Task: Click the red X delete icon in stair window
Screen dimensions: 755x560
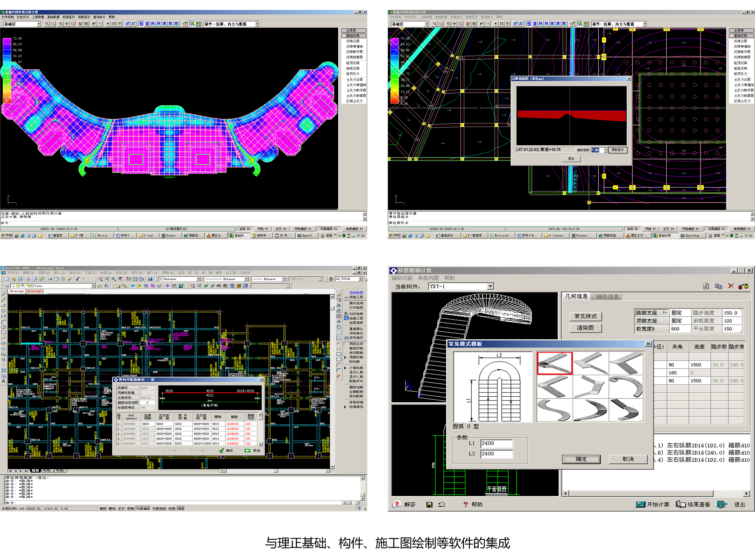Action: (731, 286)
